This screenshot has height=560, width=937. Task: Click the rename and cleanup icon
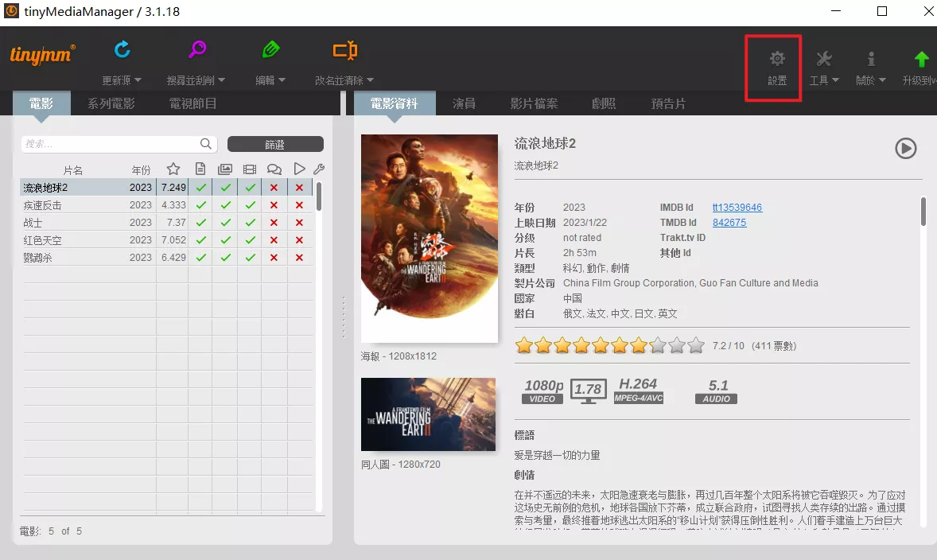pyautogui.click(x=344, y=50)
